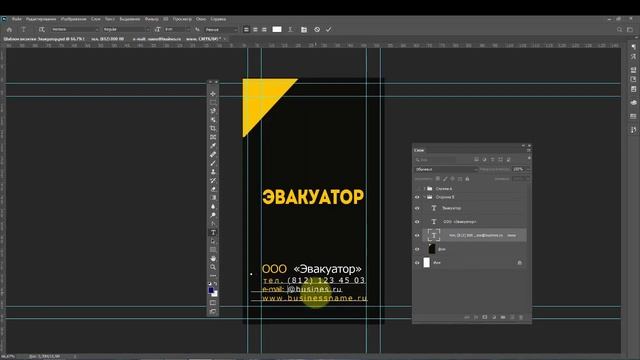Viewport: 640px width, 360px height.
Task: Open the Редактирование menu
Action: point(41,19)
